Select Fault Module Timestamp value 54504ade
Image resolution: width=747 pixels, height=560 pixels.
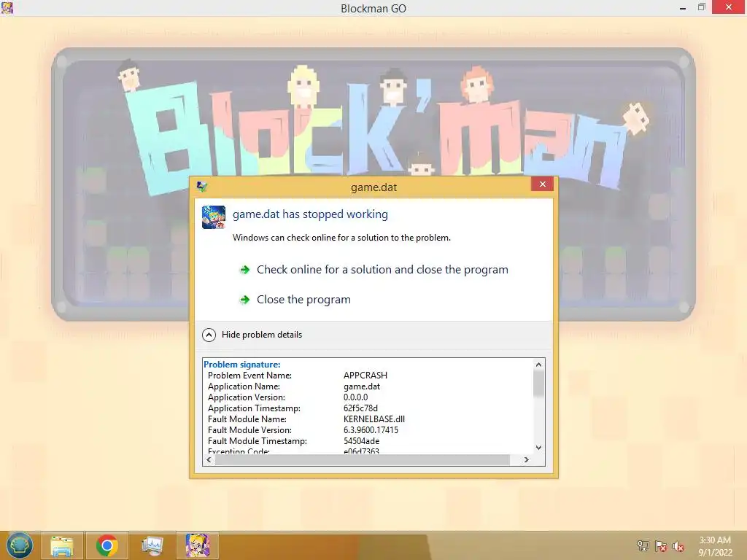click(362, 441)
